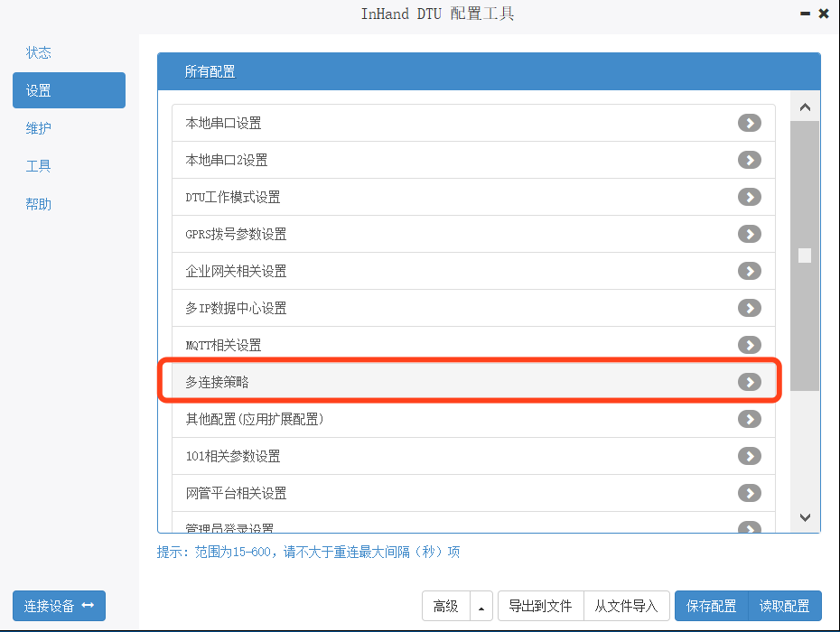Image resolution: width=840 pixels, height=632 pixels.
Task: Click arrow icon beside 本地串口2设置
Action: tap(749, 160)
